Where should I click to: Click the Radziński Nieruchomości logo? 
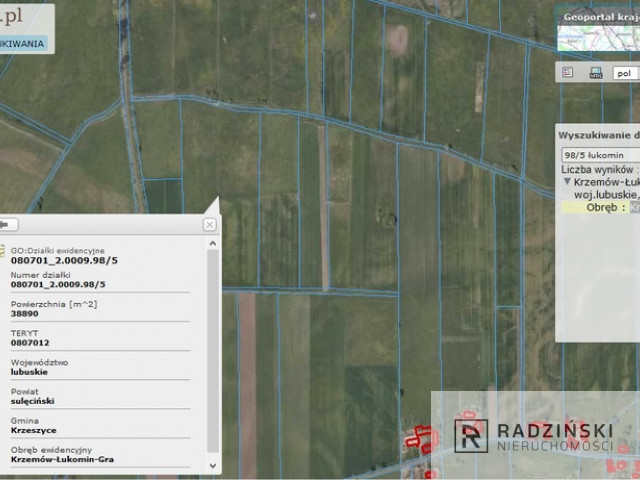(x=535, y=436)
